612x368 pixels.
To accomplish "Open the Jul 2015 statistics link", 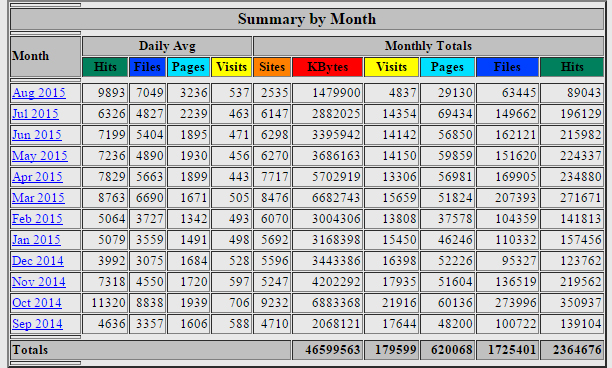I will 35,114.
